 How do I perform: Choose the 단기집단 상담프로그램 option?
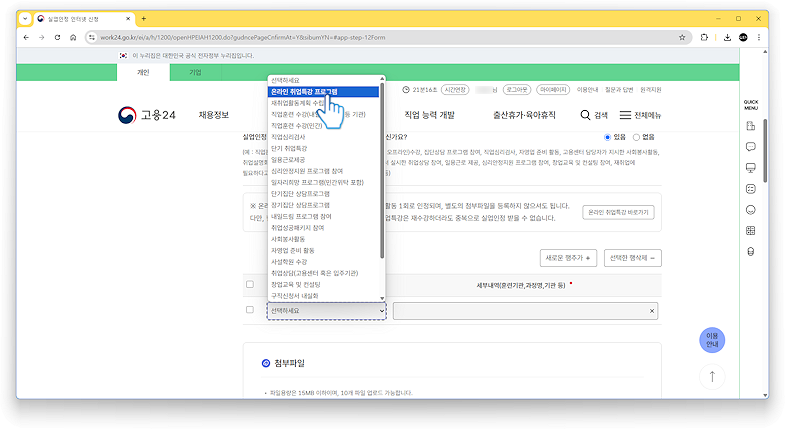[323, 194]
